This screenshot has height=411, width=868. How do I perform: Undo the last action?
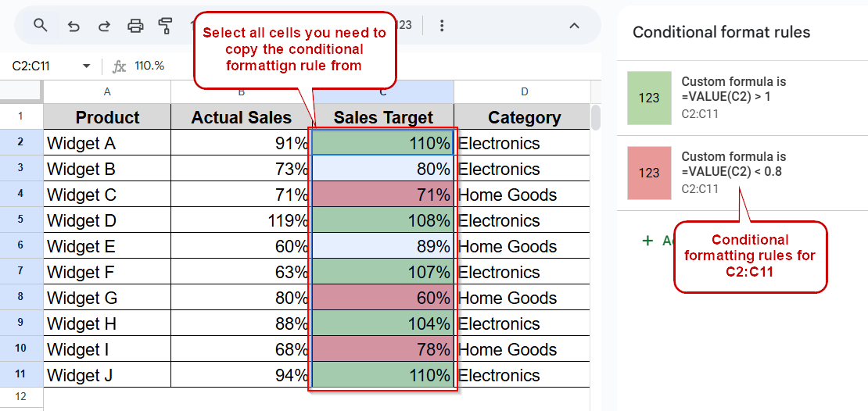[74, 26]
